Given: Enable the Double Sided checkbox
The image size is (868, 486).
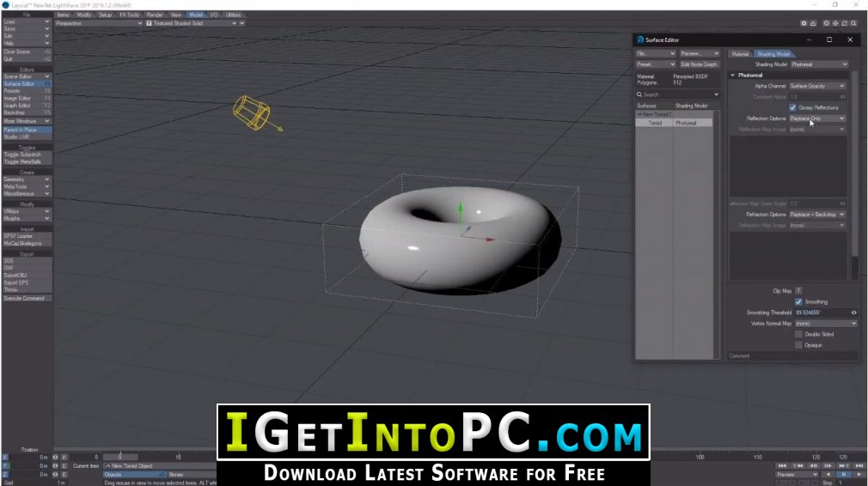Looking at the screenshot, I should click(798, 334).
